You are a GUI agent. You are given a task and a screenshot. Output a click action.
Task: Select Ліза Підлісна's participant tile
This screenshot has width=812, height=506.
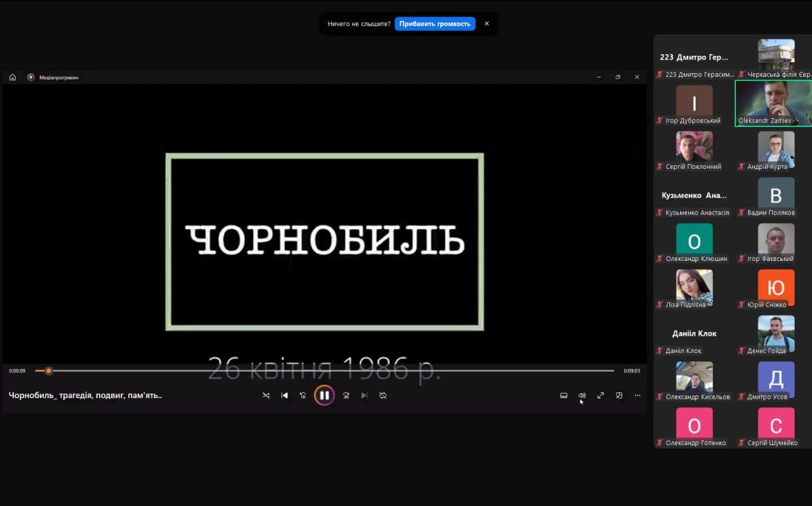pos(694,286)
